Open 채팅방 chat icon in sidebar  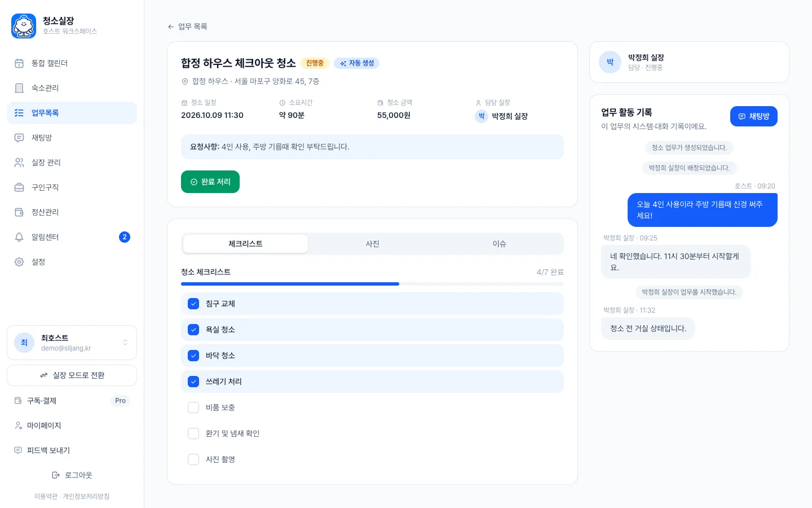pyautogui.click(x=19, y=138)
